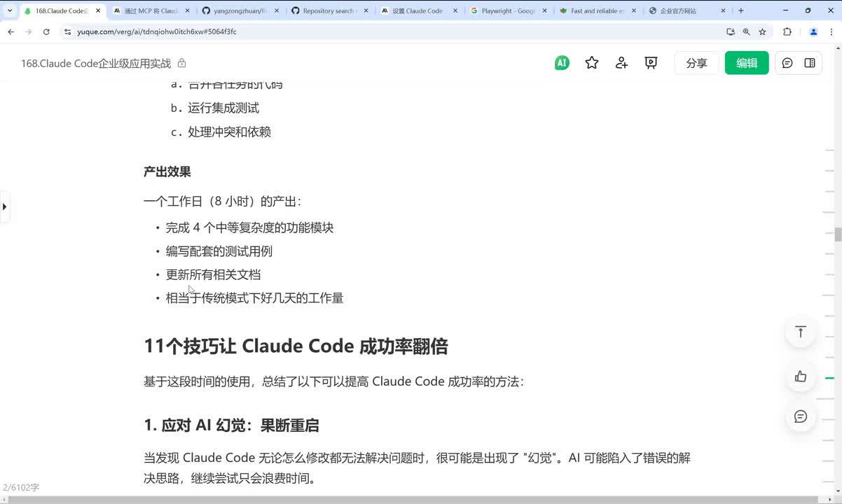The height and width of the screenshot is (504, 842).
Task: Close the Fast and reliable tab
Action: point(634,10)
